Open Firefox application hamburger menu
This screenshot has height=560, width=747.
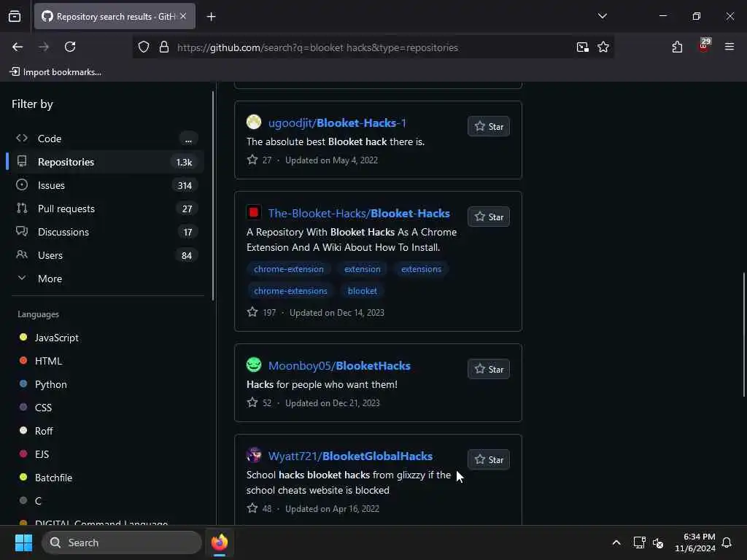729,47
